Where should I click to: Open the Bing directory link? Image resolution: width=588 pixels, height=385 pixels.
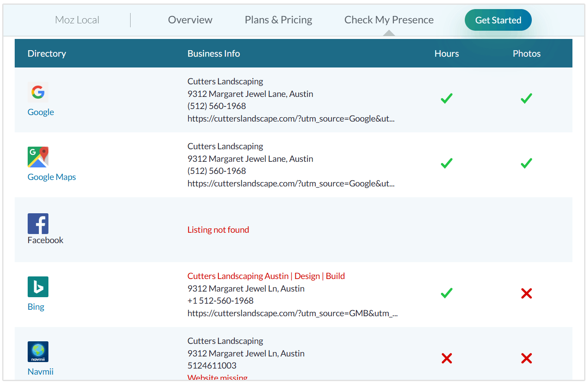click(x=36, y=307)
